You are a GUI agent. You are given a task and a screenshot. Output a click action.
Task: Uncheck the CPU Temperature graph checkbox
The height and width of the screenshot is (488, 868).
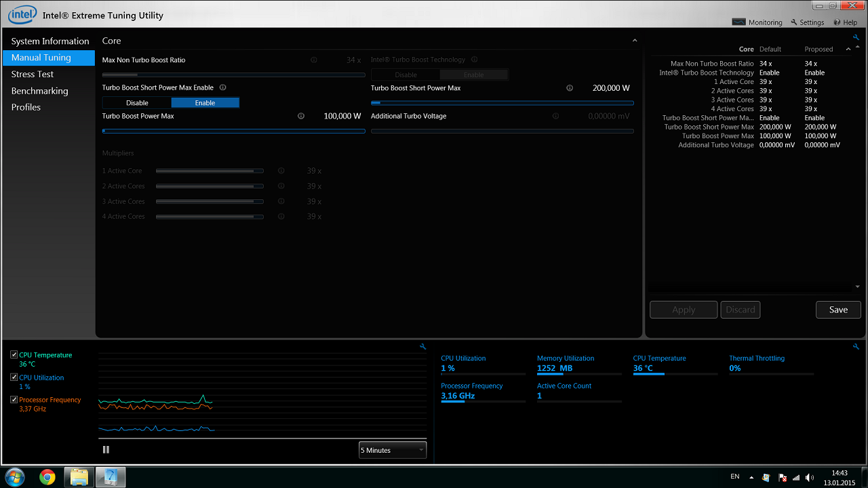point(14,354)
